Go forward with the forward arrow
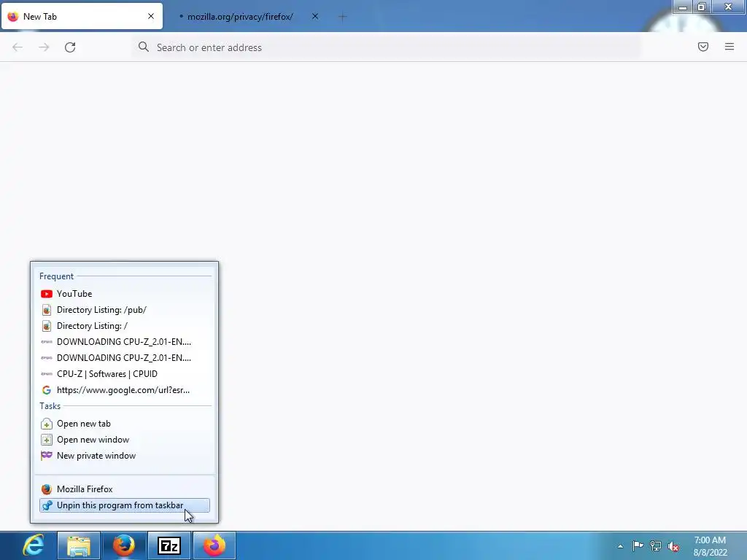 click(x=44, y=47)
